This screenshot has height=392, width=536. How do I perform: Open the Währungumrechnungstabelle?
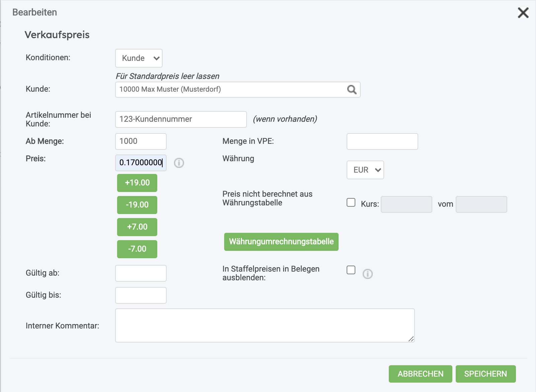click(x=281, y=242)
